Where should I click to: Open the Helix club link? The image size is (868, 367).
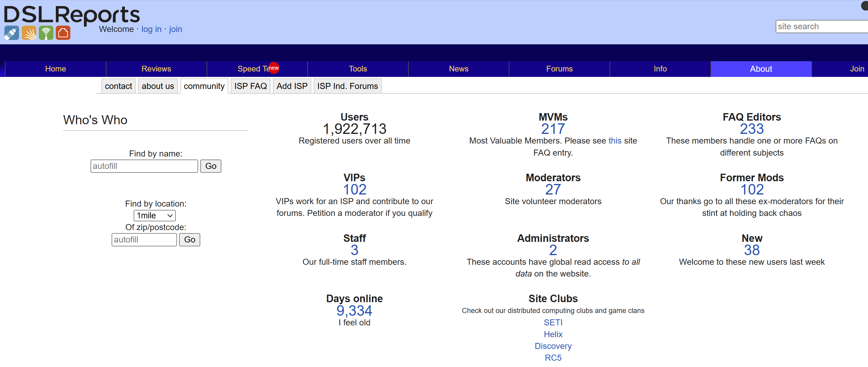point(553,334)
